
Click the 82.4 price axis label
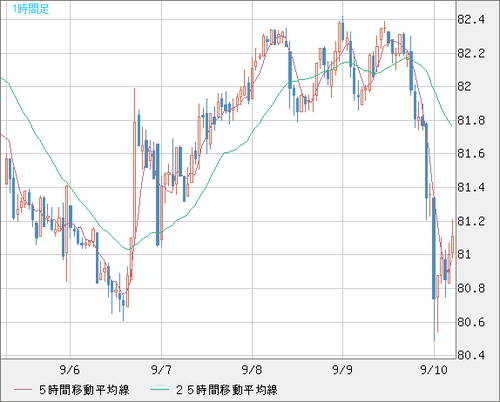point(471,20)
